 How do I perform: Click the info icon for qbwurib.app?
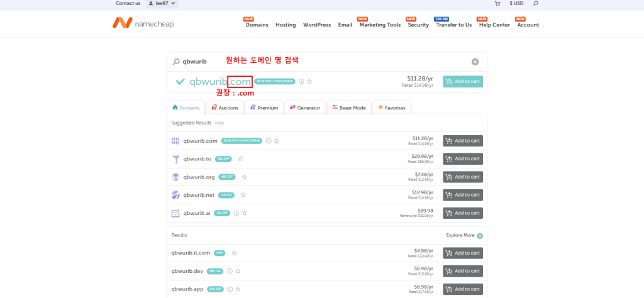pos(230,289)
